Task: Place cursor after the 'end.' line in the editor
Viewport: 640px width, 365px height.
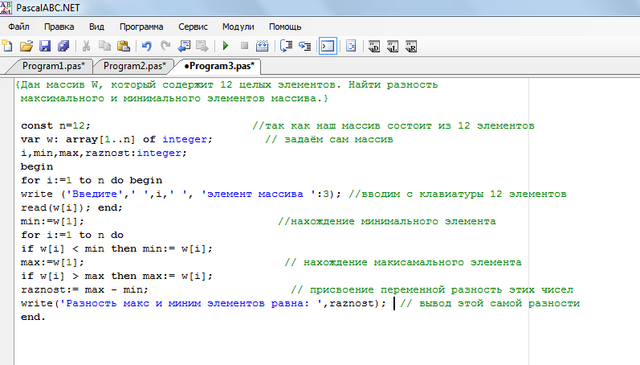Action: pyautogui.click(x=47, y=317)
